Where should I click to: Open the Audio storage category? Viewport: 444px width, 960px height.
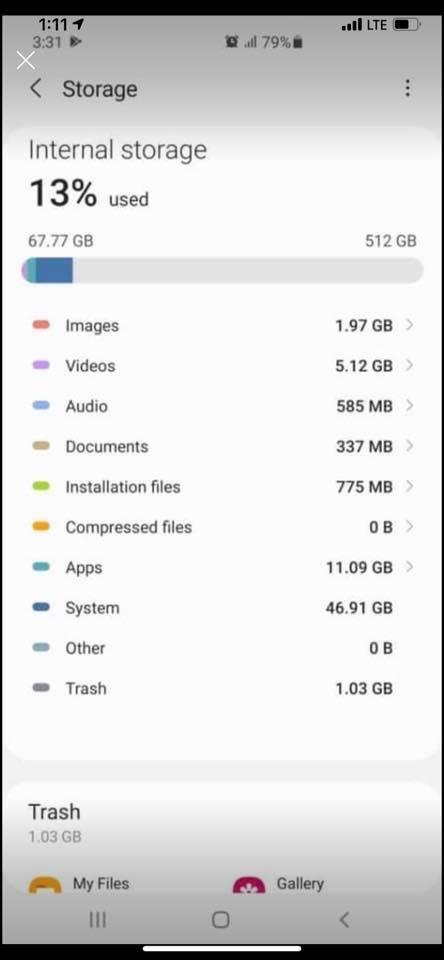pyautogui.click(x=222, y=406)
